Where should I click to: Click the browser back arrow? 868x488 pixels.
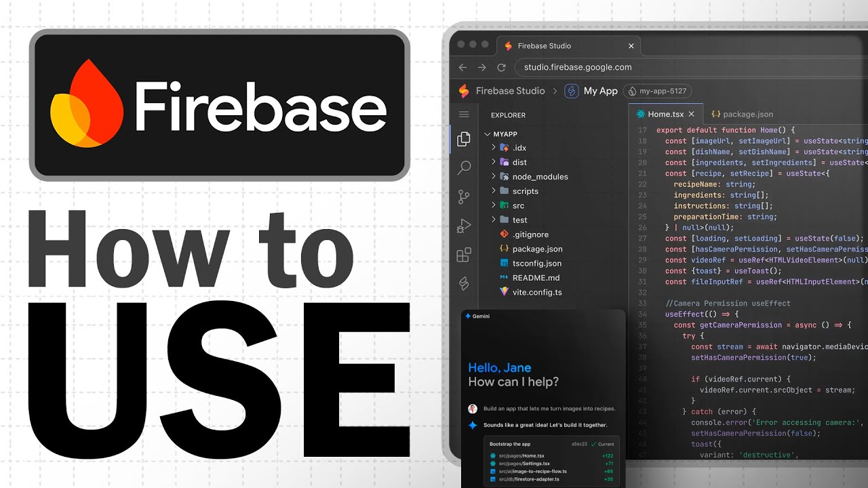(x=462, y=67)
